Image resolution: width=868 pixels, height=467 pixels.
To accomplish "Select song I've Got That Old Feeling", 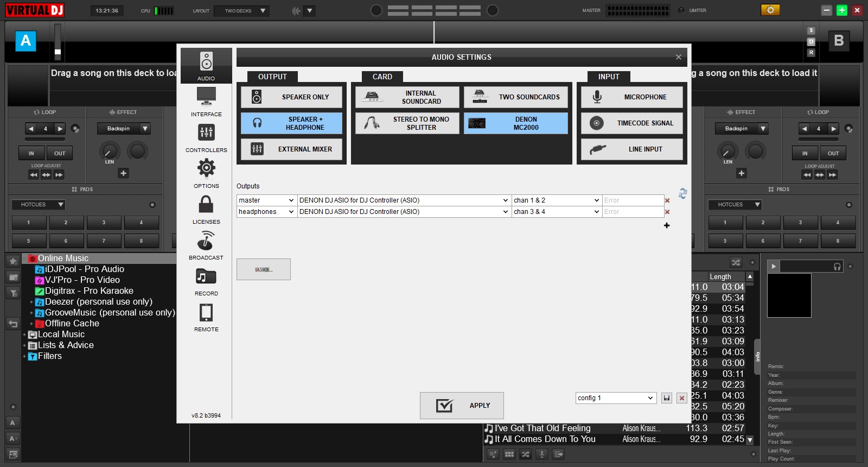I will pyautogui.click(x=542, y=428).
